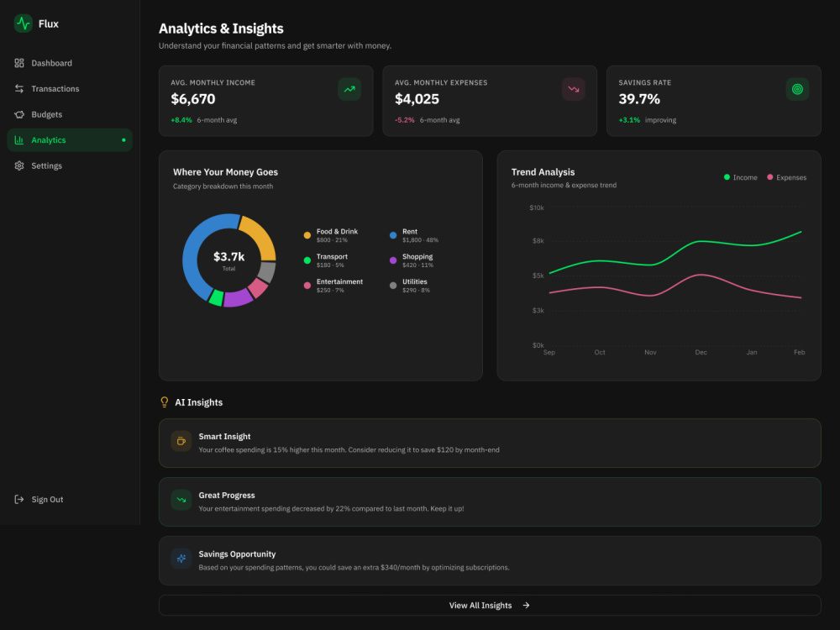Click the downward trend icon on expenses card
The height and width of the screenshot is (630, 840).
click(x=573, y=90)
